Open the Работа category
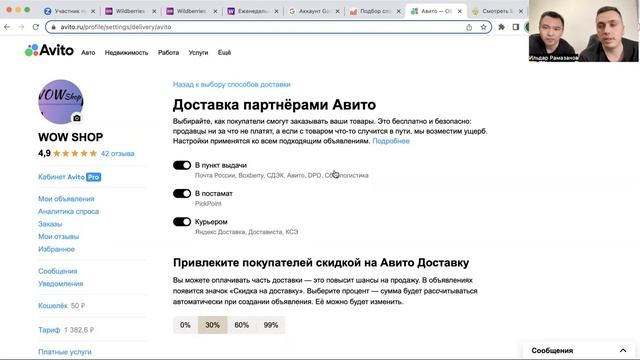The height and width of the screenshot is (360, 640). [169, 53]
